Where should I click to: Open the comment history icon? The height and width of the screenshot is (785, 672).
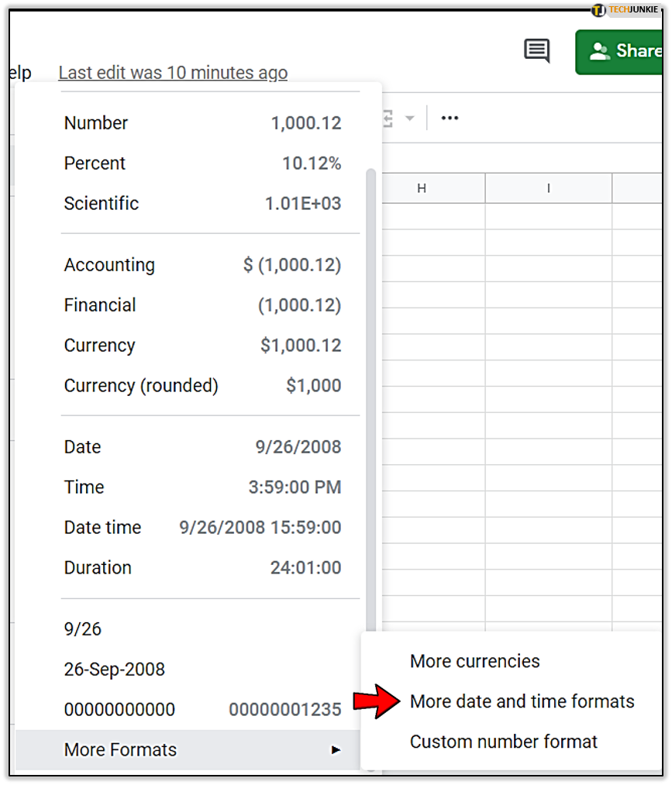coord(537,50)
